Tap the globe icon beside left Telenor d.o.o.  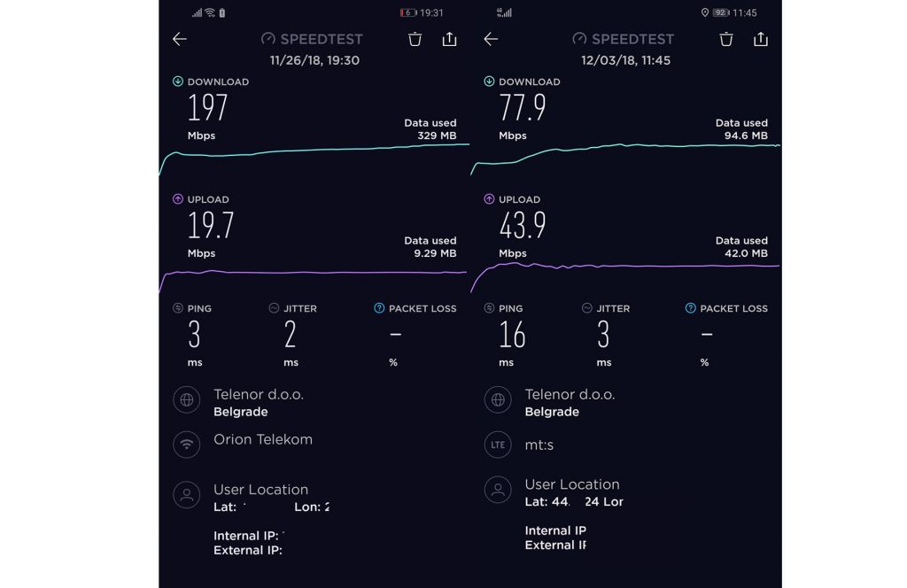point(186,399)
